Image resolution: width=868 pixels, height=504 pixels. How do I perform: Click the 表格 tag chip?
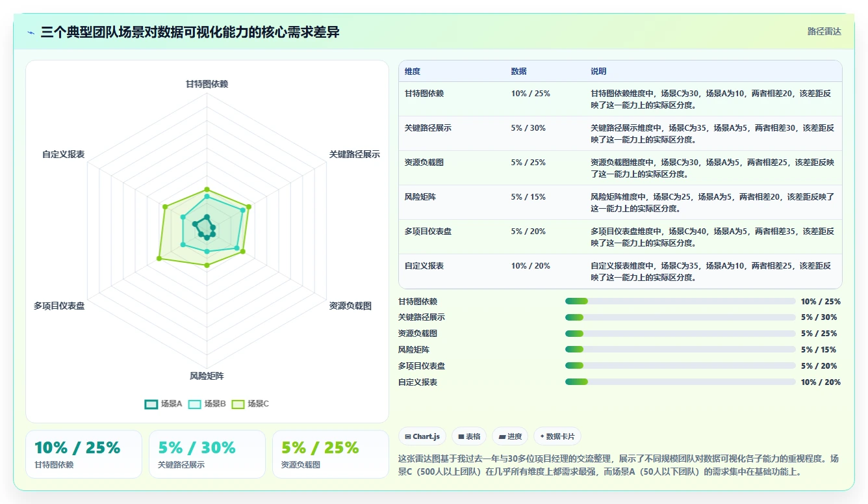tap(469, 436)
